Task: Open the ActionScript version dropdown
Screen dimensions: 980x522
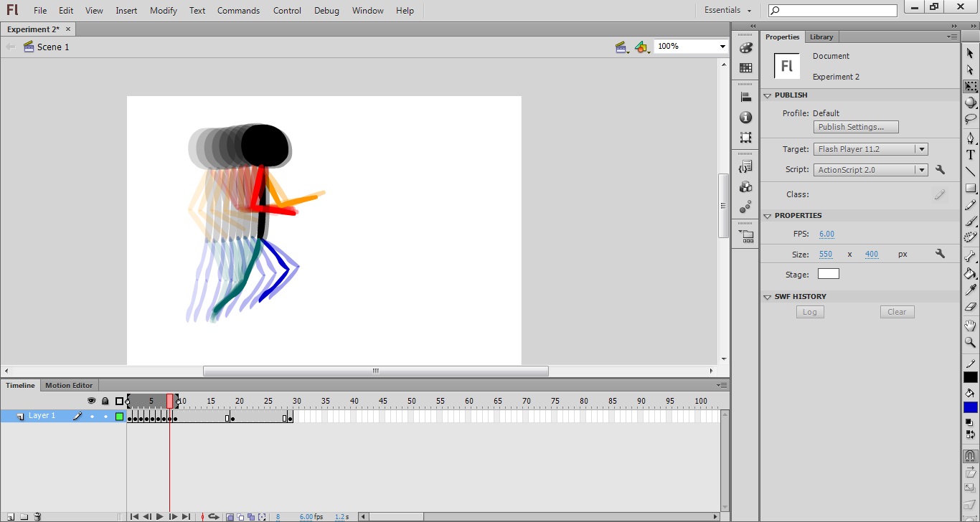Action: [x=922, y=170]
